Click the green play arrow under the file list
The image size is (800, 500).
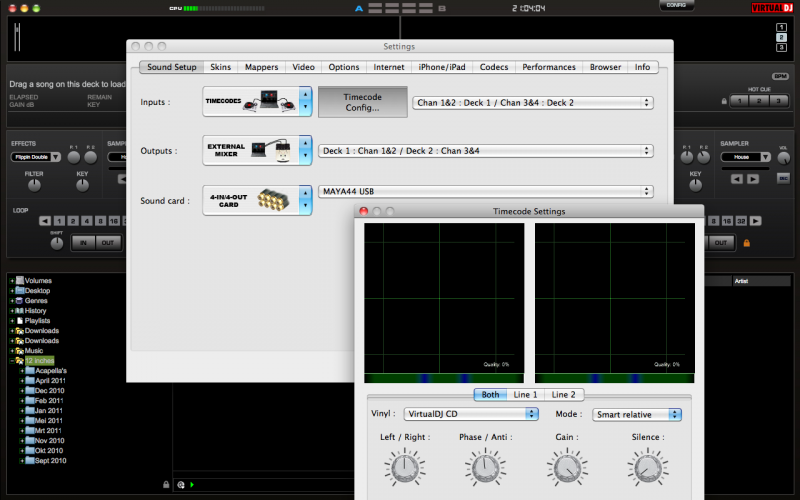[x=192, y=485]
